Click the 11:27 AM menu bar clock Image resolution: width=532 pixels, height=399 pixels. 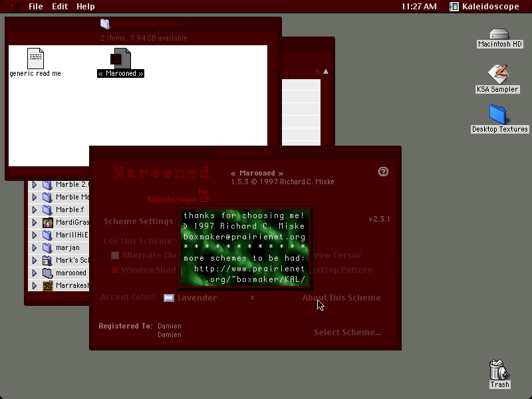[x=419, y=7]
